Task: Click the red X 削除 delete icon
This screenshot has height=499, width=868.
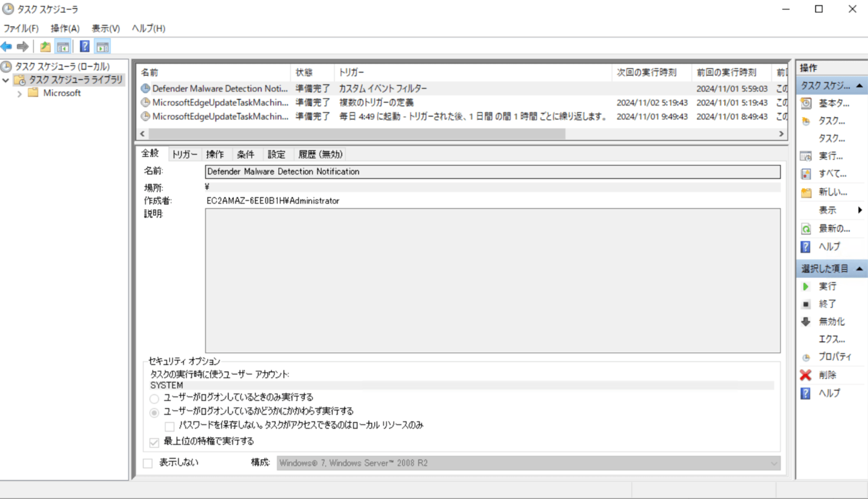Action: point(806,375)
